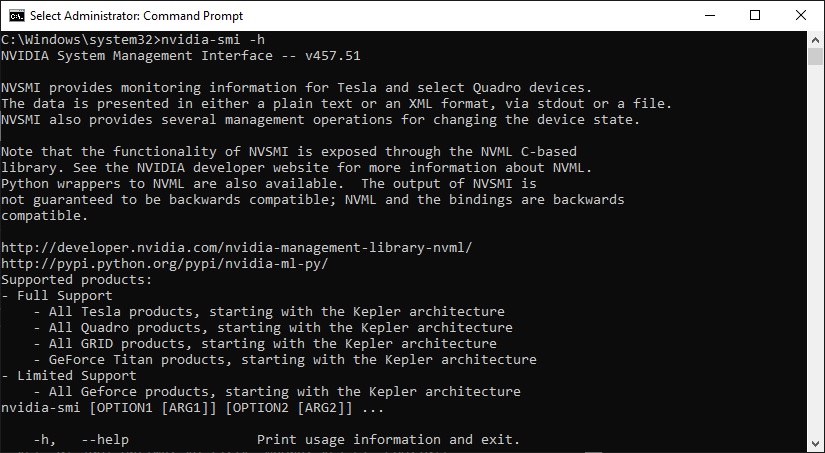Click the 'GeForce Titan products' line
The width and height of the screenshot is (825, 453).
[x=285, y=360]
